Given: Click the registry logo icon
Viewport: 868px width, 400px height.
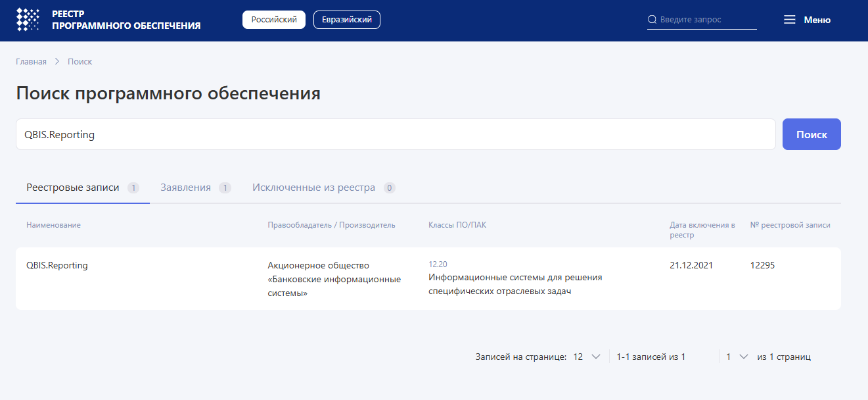Looking at the screenshot, I should click(x=28, y=20).
